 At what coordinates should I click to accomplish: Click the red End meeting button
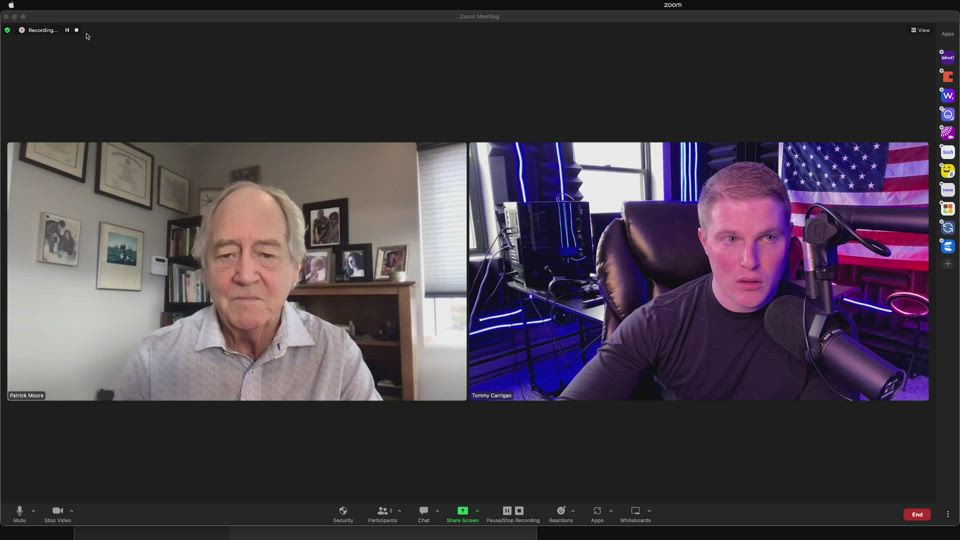point(916,514)
